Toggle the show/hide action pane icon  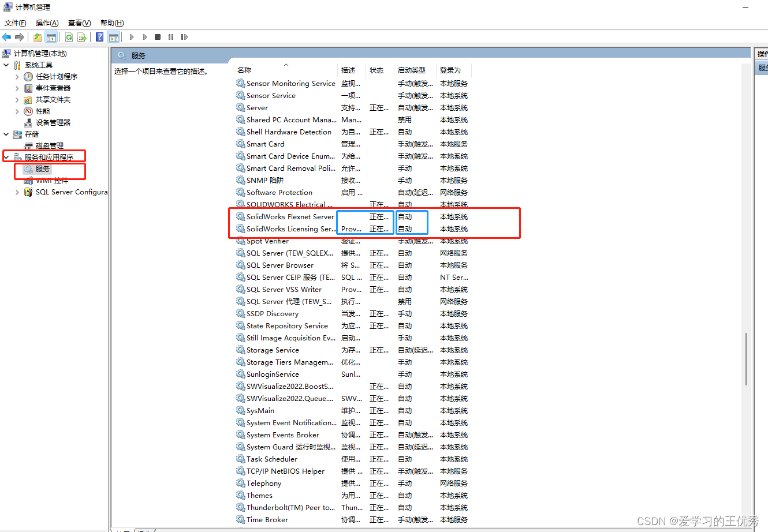click(114, 37)
